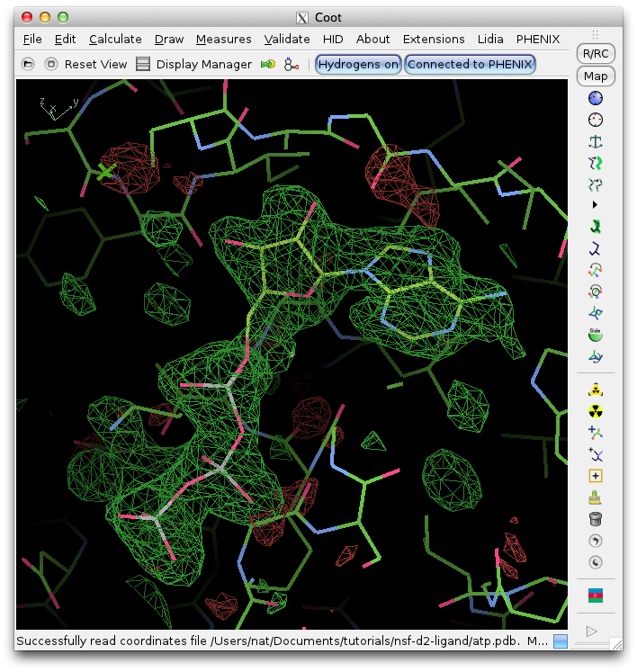Toggle the Side chain 180 flip icon
Image resolution: width=637 pixels, height=672 pixels.
[x=595, y=335]
